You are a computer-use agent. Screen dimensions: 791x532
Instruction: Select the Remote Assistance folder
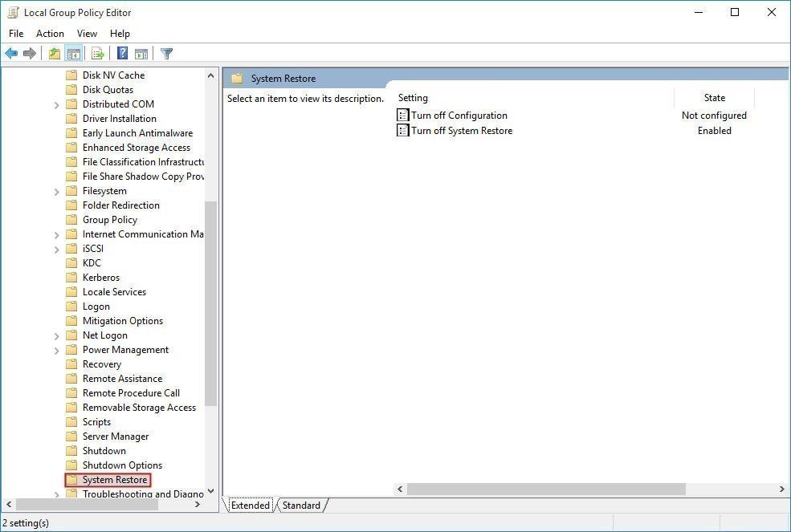coord(123,379)
